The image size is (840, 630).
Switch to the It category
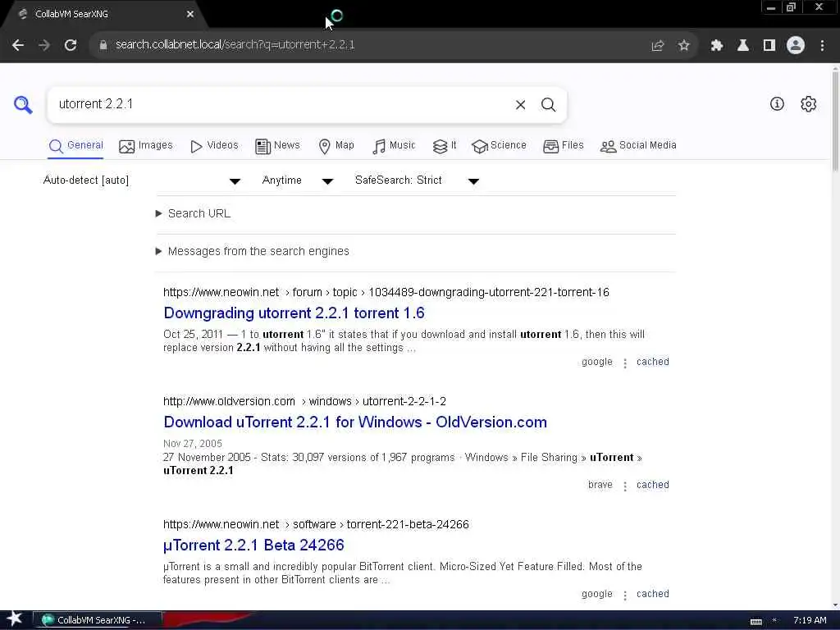pyautogui.click(x=445, y=146)
